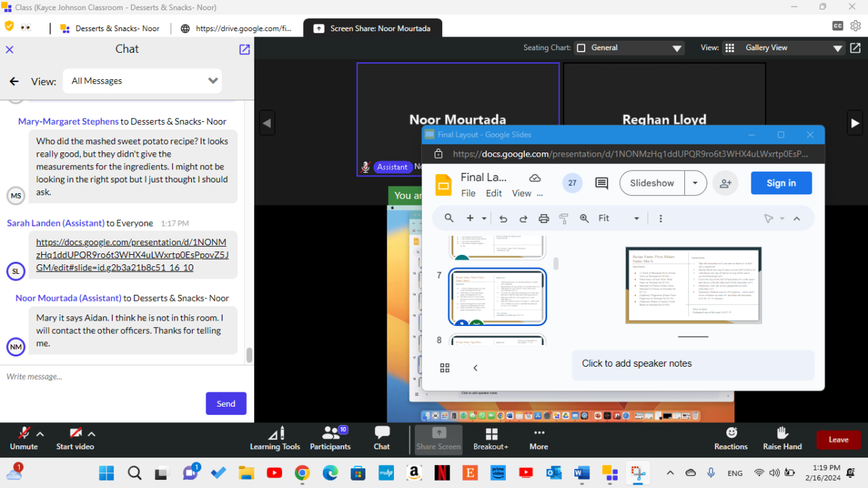Screen dimensions: 868x488
Task: Open Breakout+ rooms
Action: click(x=492, y=439)
